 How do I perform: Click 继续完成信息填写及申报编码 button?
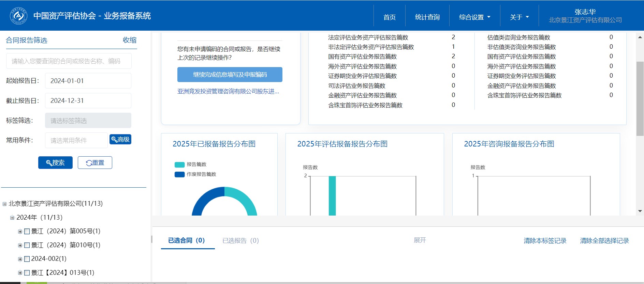pos(230,75)
